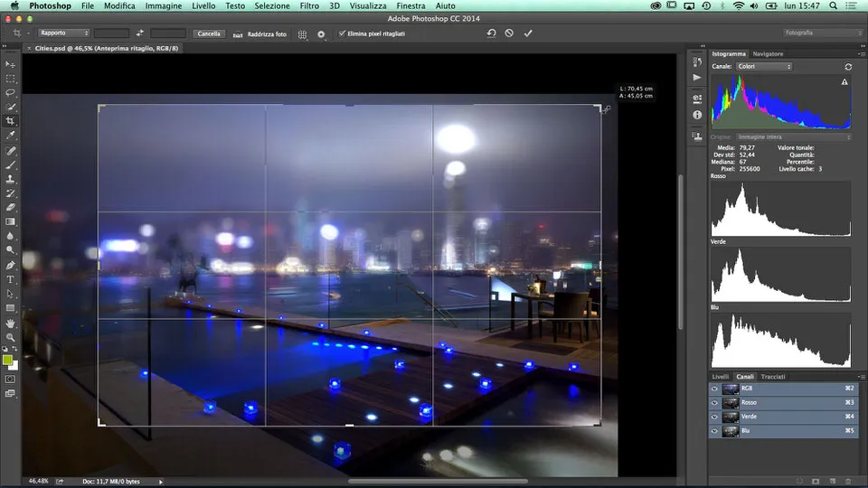Click the Cancella button

click(209, 33)
